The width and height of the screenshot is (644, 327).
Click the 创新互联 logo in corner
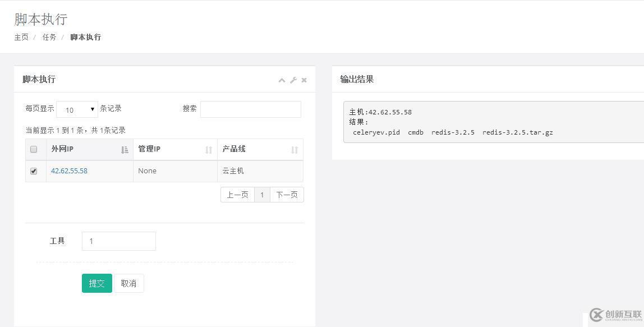click(x=615, y=315)
